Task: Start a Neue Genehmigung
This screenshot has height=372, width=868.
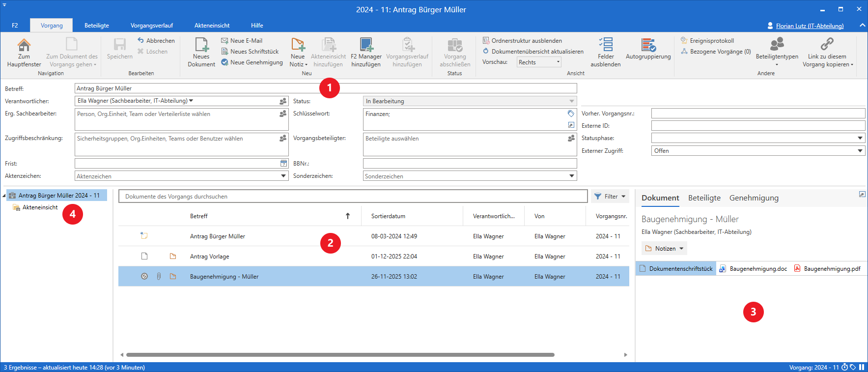Action: click(252, 62)
